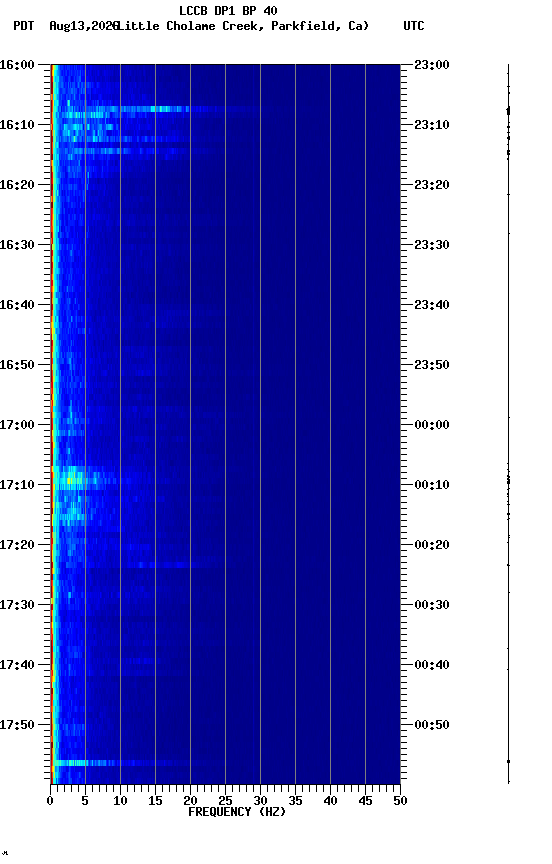Click the 30 Hz frequency axis label
Screen dimensions: 552x864
point(260,801)
